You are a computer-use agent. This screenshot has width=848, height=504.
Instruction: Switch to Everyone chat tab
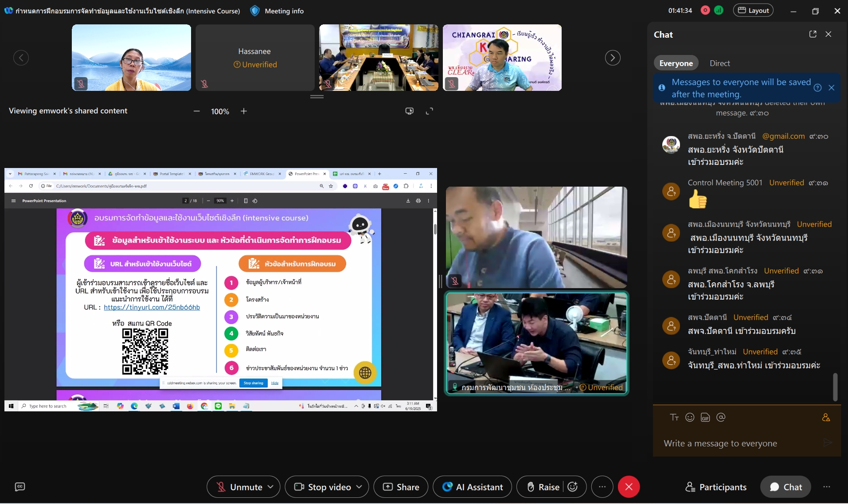coord(676,63)
